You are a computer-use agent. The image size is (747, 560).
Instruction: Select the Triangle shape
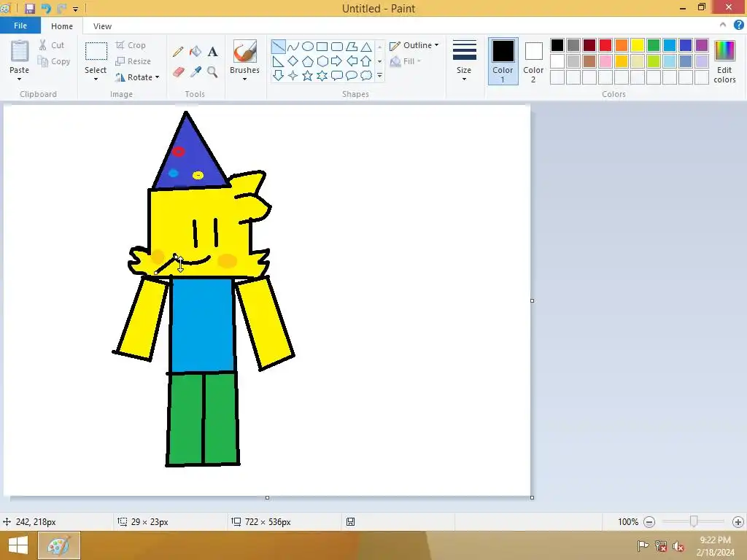pos(366,46)
